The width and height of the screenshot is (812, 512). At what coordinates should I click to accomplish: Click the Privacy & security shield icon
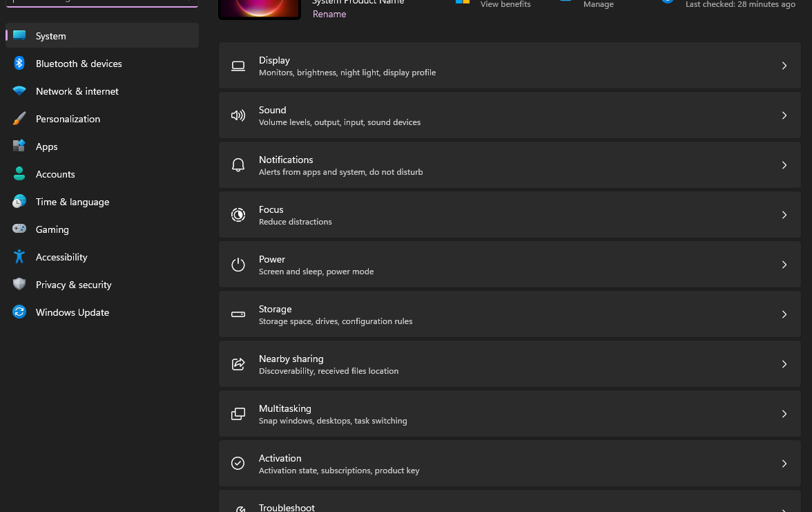click(19, 285)
